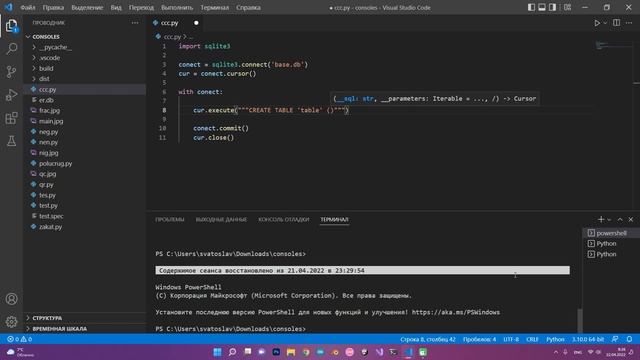
Task: Open the Manage gear settings icon
Action: [x=11, y=322]
